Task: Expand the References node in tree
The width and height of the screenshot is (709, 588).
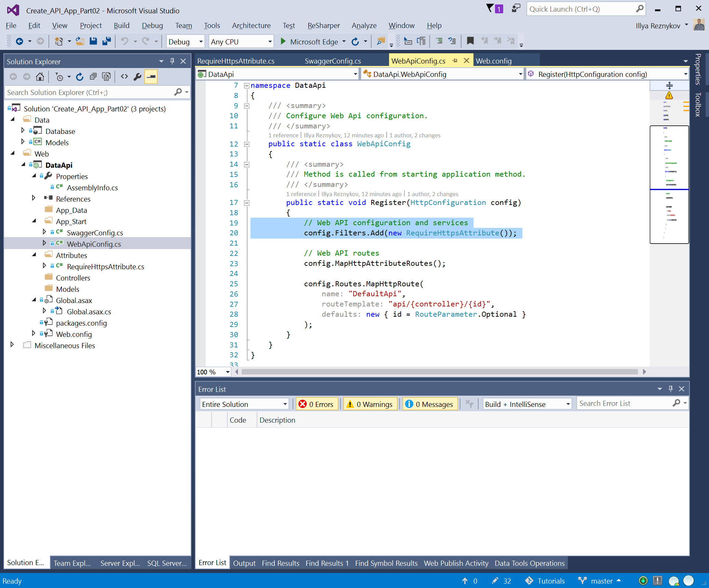Action: point(34,199)
